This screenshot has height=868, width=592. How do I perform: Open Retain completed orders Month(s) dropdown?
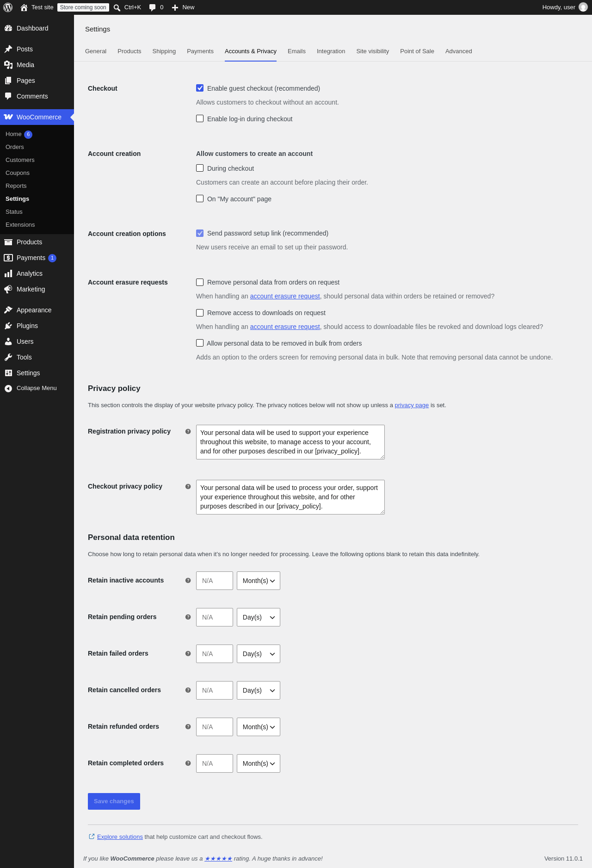[259, 763]
